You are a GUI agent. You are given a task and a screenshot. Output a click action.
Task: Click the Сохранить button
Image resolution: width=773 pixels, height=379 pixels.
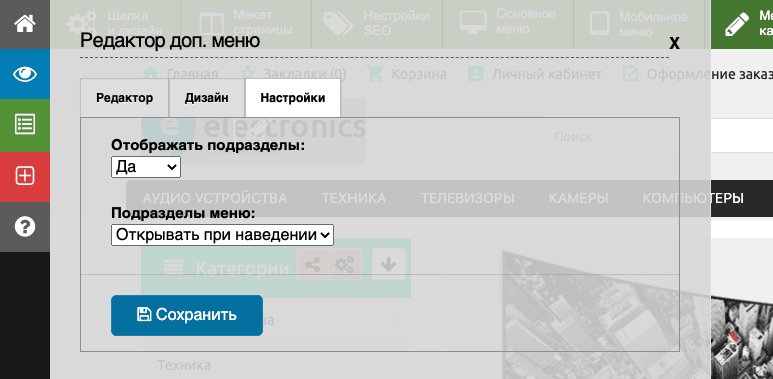187,315
